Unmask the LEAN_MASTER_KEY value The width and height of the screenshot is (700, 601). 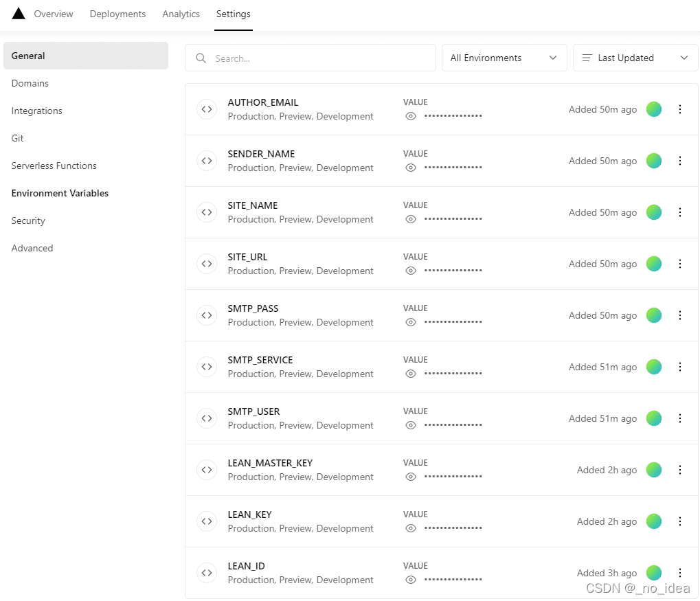point(411,477)
